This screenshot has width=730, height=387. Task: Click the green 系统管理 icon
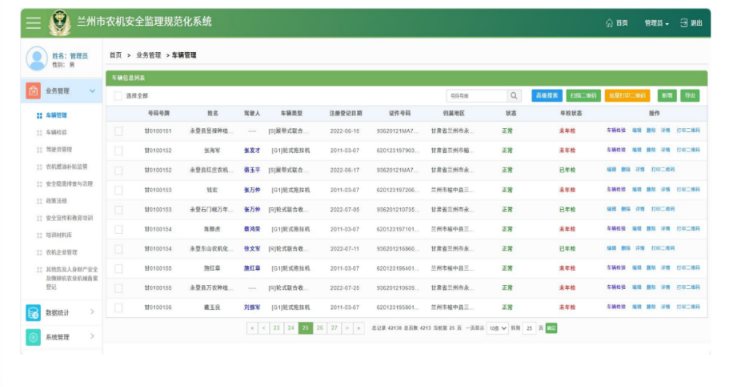[x=33, y=337]
